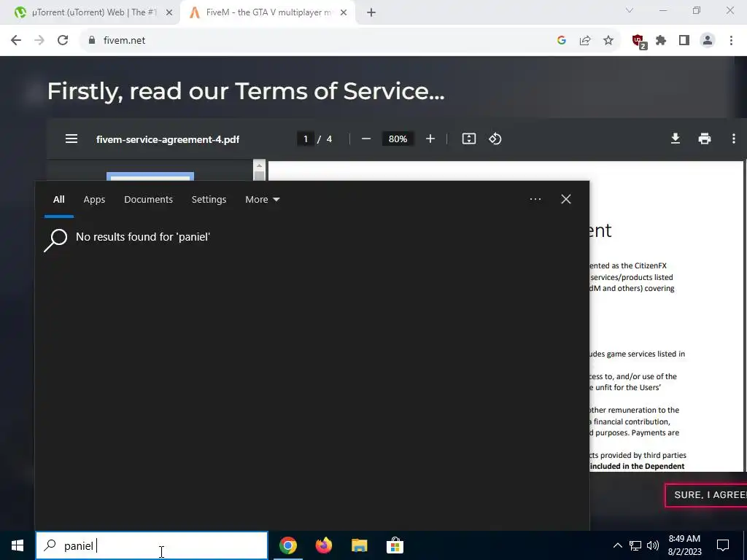The image size is (747, 560).
Task: Zoom out the PDF
Action: pyautogui.click(x=366, y=139)
